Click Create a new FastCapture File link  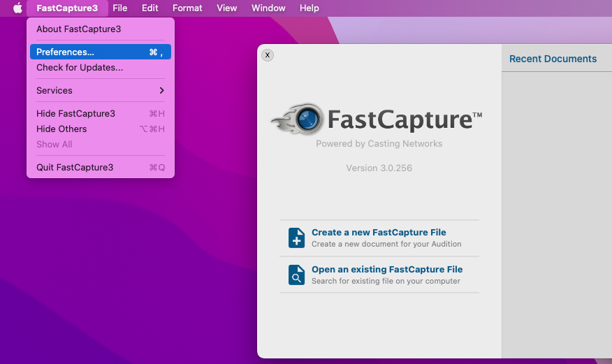pyautogui.click(x=379, y=232)
